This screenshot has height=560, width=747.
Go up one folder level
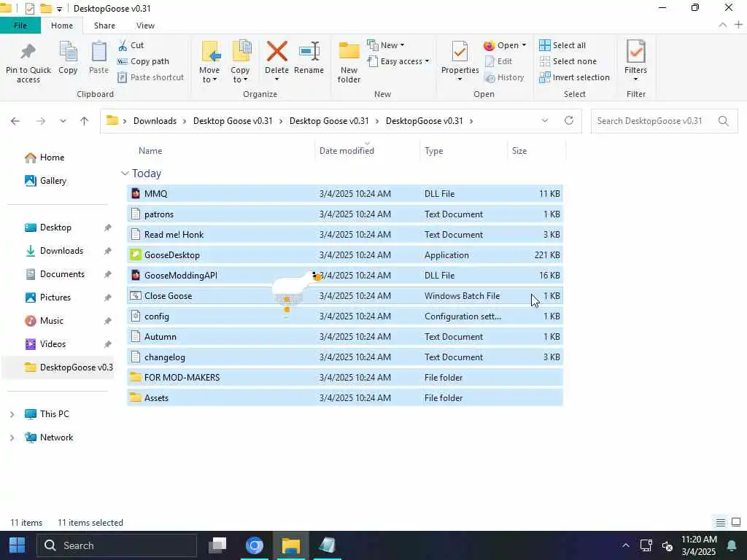point(85,121)
